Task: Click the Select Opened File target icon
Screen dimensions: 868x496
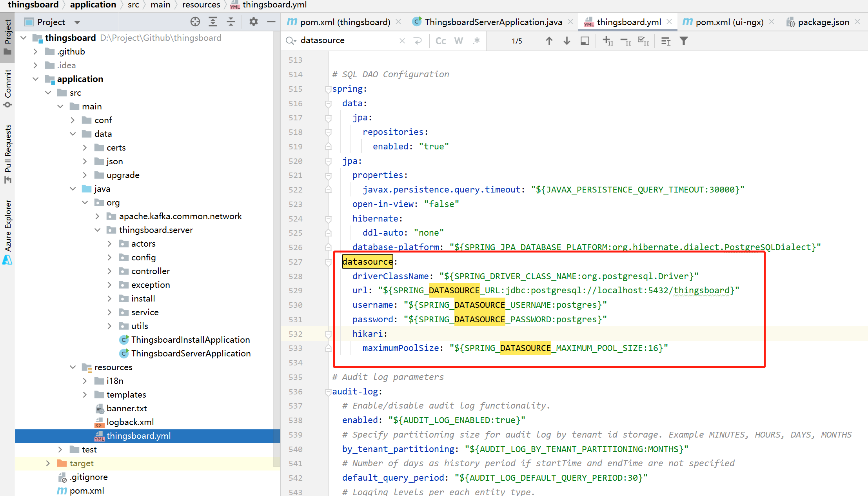Action: click(x=195, y=22)
